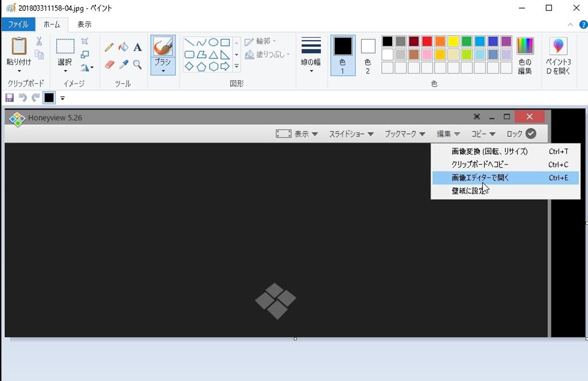The width and height of the screenshot is (588, 381).
Task: Open the ファイル menu tab
Action: pyautogui.click(x=18, y=25)
